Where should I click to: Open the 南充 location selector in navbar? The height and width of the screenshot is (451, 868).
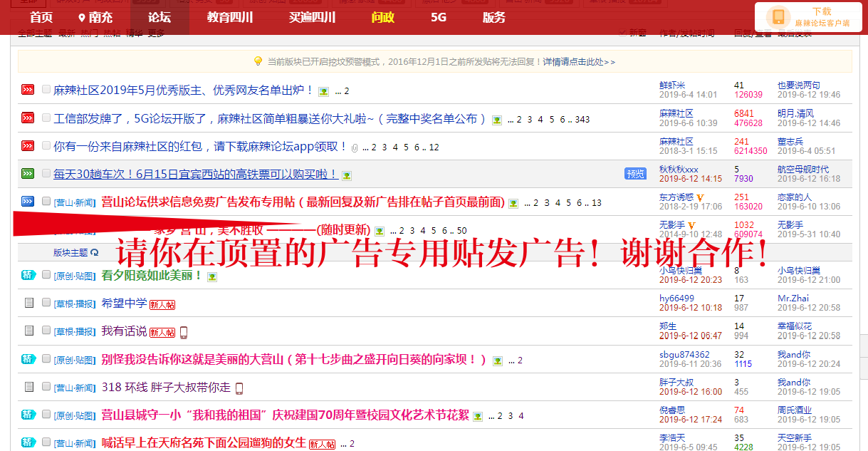tap(96, 18)
